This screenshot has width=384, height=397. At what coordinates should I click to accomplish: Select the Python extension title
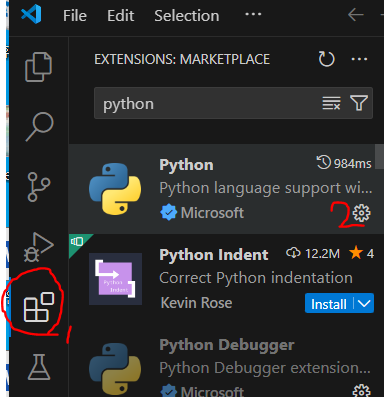(x=186, y=165)
